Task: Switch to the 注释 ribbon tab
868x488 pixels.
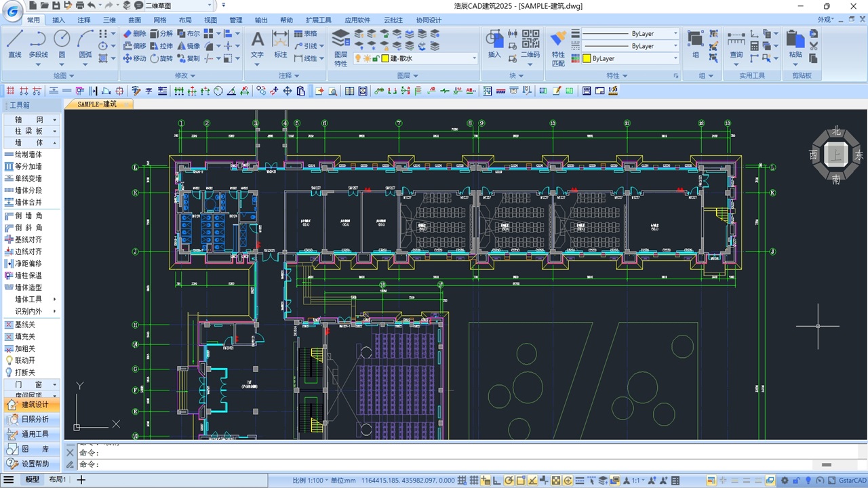Action: click(84, 20)
